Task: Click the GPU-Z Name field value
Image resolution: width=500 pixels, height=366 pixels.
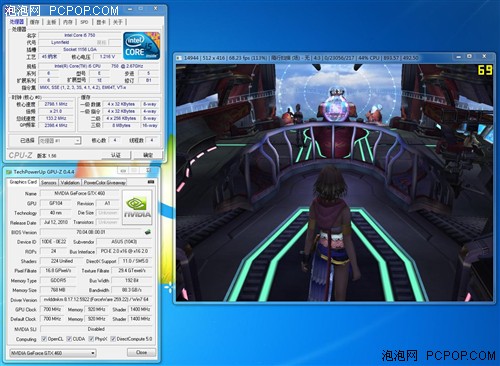Action: coord(79,193)
